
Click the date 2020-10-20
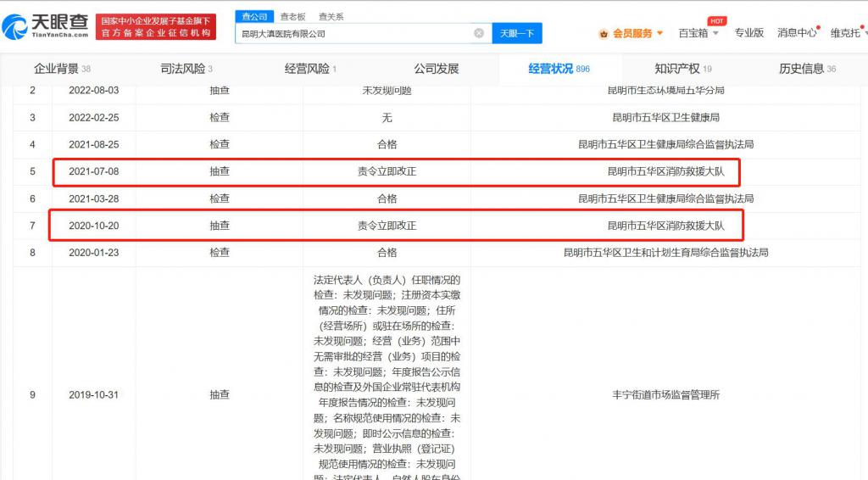93,226
